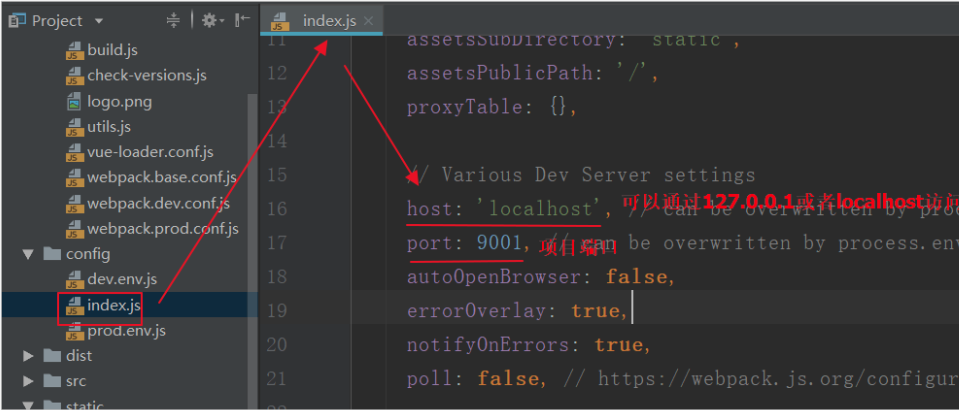Select the src folder
Image resolution: width=959 pixels, height=410 pixels.
[x=76, y=381]
